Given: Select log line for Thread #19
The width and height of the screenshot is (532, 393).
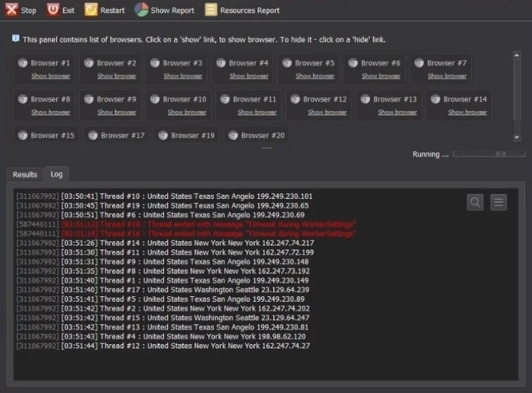Looking at the screenshot, I should pos(162,206).
